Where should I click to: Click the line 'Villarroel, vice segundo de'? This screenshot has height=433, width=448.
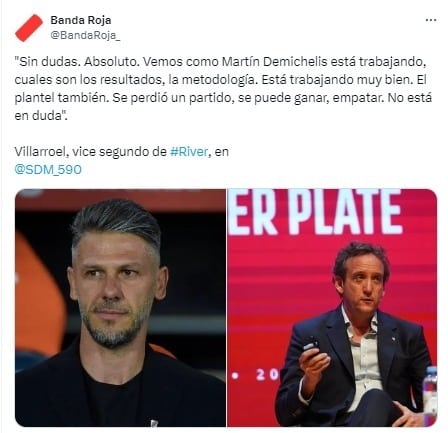(x=90, y=152)
